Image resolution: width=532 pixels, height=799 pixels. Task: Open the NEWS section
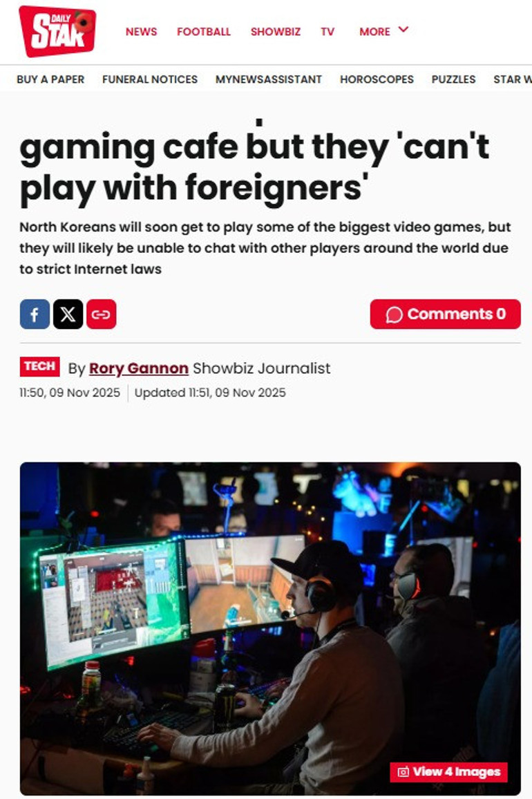(141, 32)
